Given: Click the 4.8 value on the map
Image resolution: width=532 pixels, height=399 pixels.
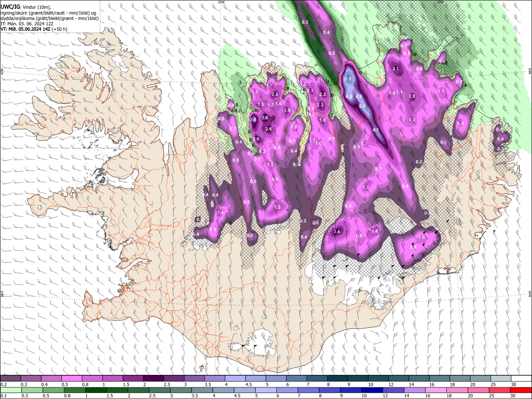Looking at the screenshot, I should click(359, 96).
